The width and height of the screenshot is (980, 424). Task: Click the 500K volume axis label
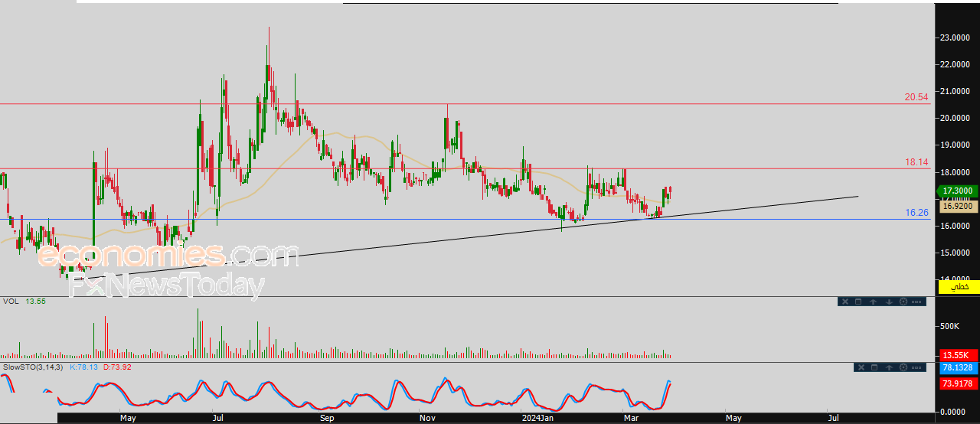pos(949,326)
